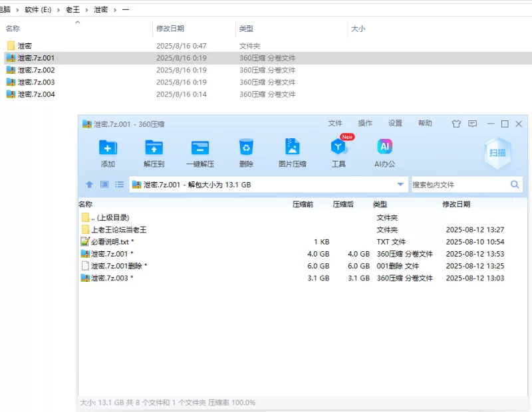532x412 pixels.
Task: Select 泄密.7z.002 in the Explorer window
Action: pyautogui.click(x=36, y=70)
